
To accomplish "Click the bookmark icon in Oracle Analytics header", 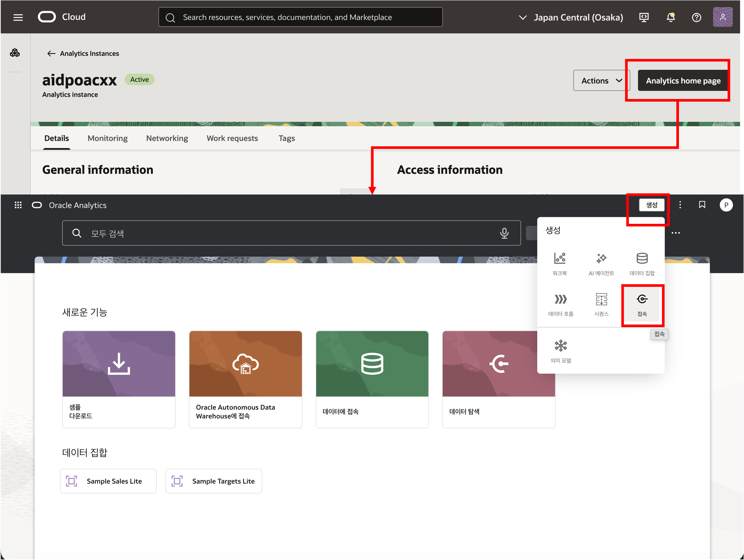I will pyautogui.click(x=702, y=205).
